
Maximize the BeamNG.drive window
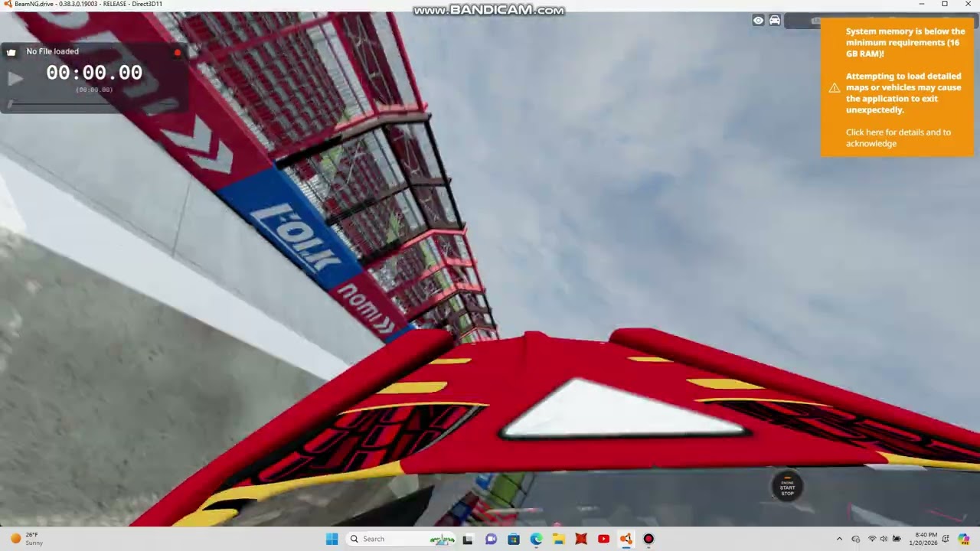[x=945, y=4]
